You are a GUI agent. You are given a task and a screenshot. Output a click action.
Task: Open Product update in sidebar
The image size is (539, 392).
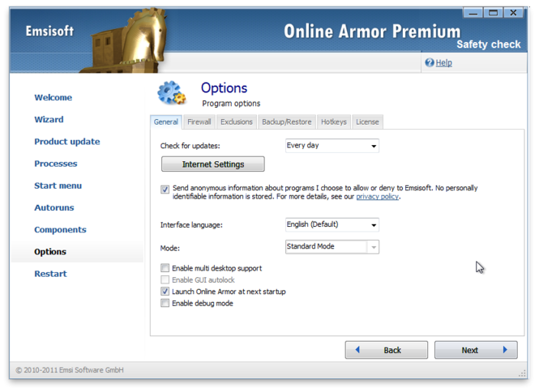[x=67, y=142]
